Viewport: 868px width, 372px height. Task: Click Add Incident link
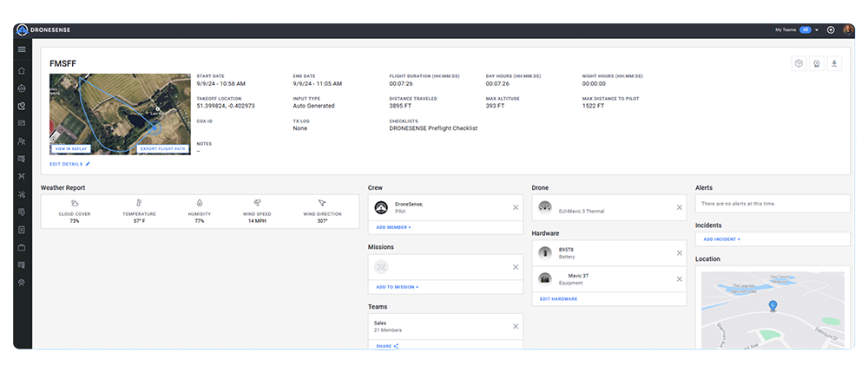click(721, 238)
